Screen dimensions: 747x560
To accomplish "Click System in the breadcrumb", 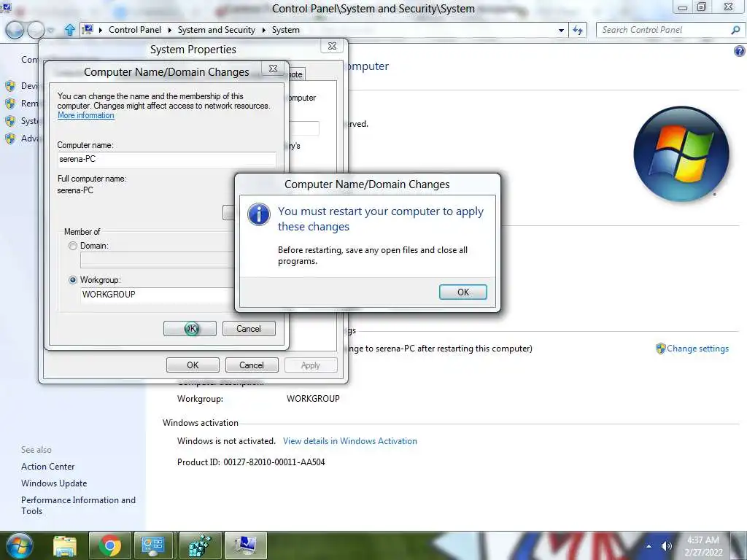I will (x=286, y=30).
